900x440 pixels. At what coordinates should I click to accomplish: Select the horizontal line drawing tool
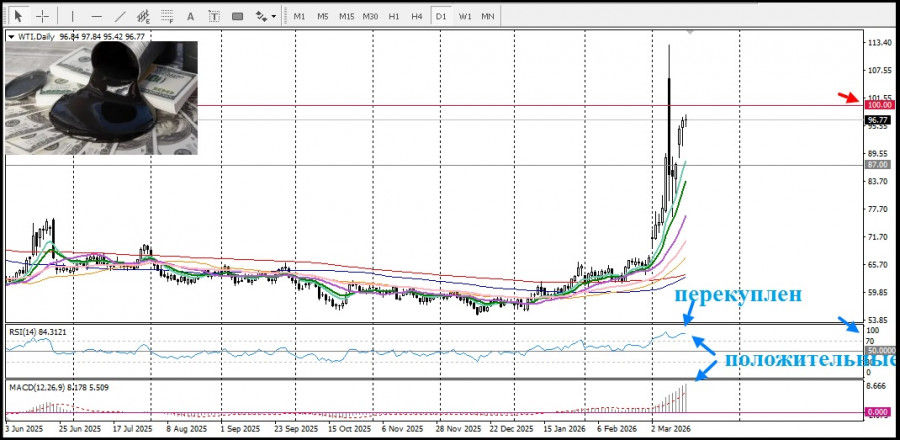(x=96, y=16)
